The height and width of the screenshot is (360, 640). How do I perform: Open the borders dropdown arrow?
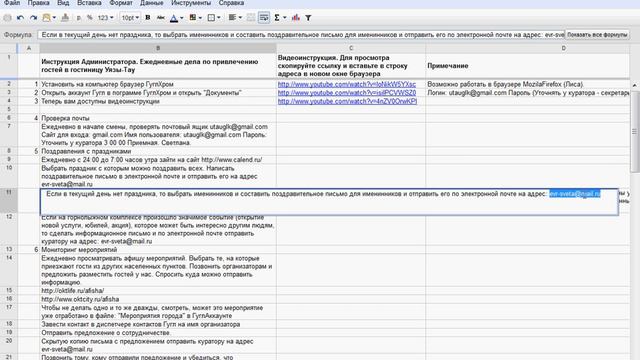coord(219,18)
